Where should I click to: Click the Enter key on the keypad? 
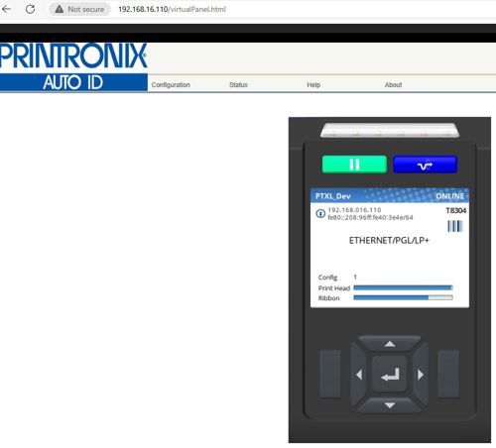(x=390, y=375)
